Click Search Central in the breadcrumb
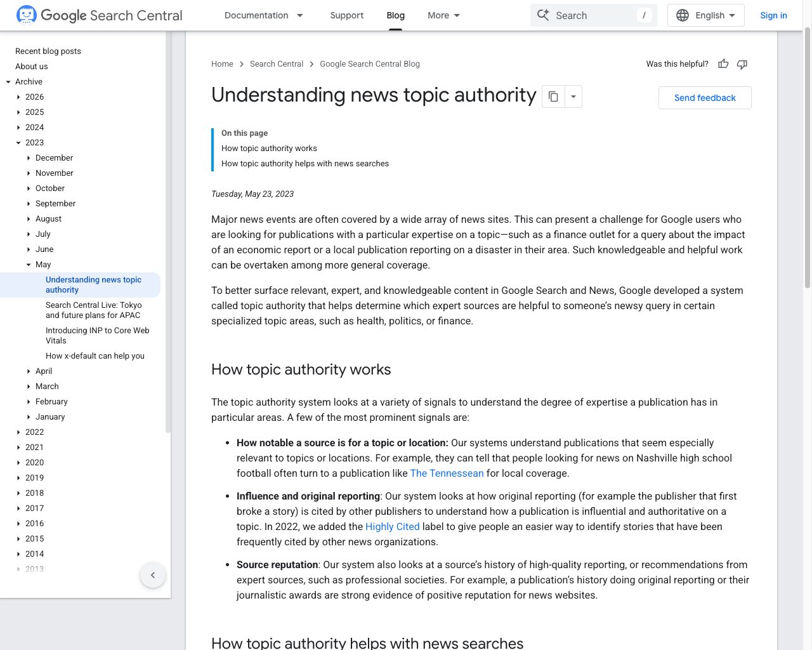Viewport: 812px width, 650px height. (277, 64)
